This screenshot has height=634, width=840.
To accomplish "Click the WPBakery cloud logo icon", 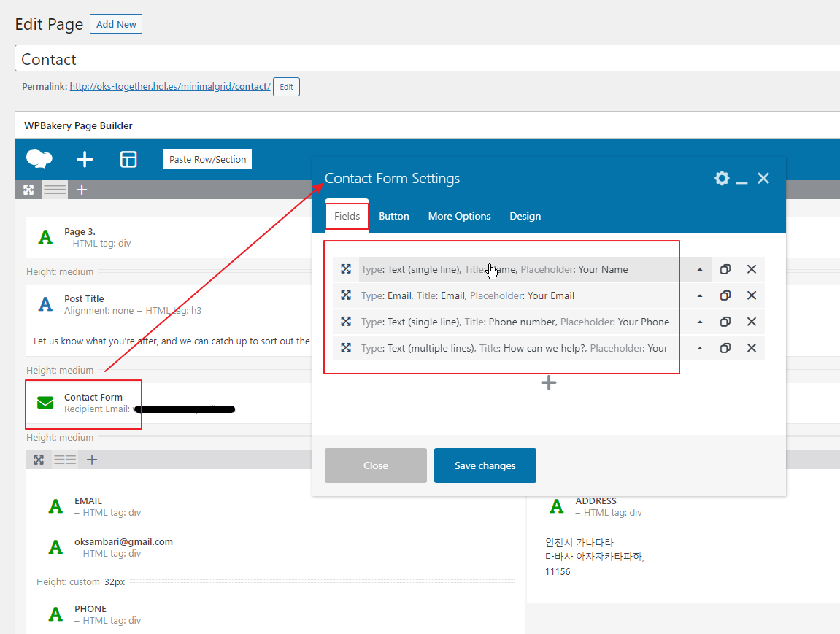I will [x=39, y=158].
